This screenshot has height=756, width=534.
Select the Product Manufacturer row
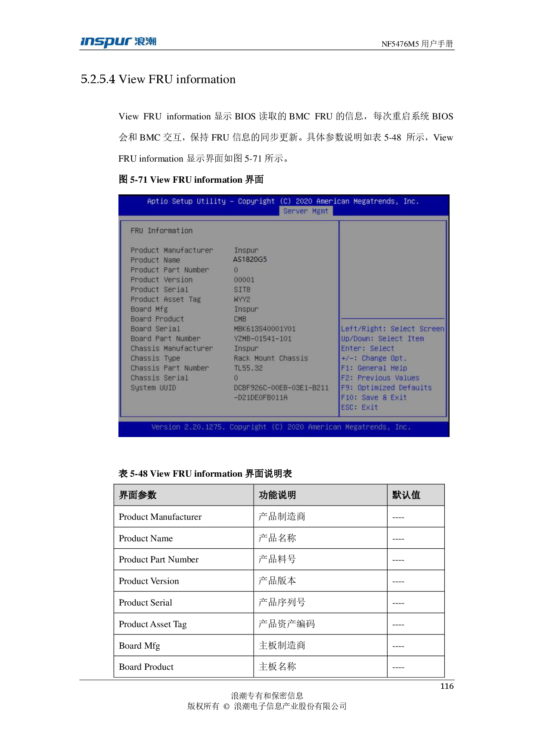(172, 250)
